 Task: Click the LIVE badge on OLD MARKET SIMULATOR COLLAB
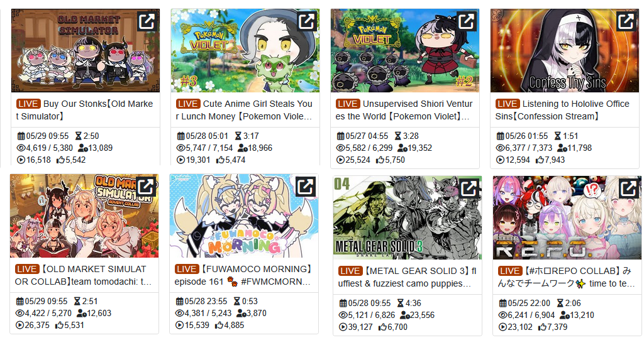pos(27,269)
